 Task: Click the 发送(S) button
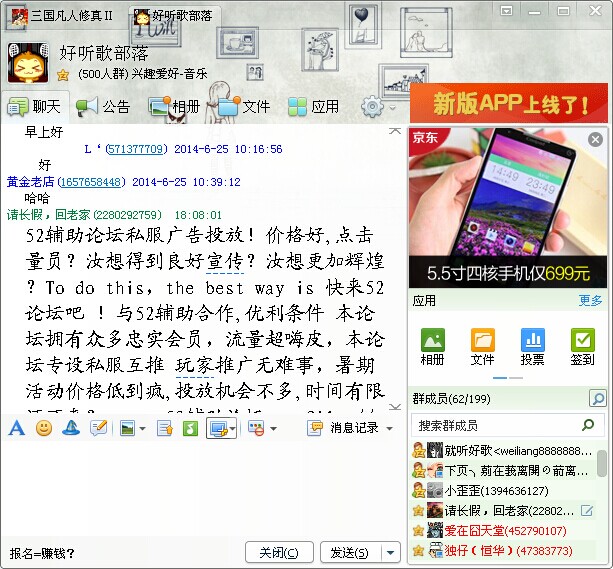(x=350, y=553)
